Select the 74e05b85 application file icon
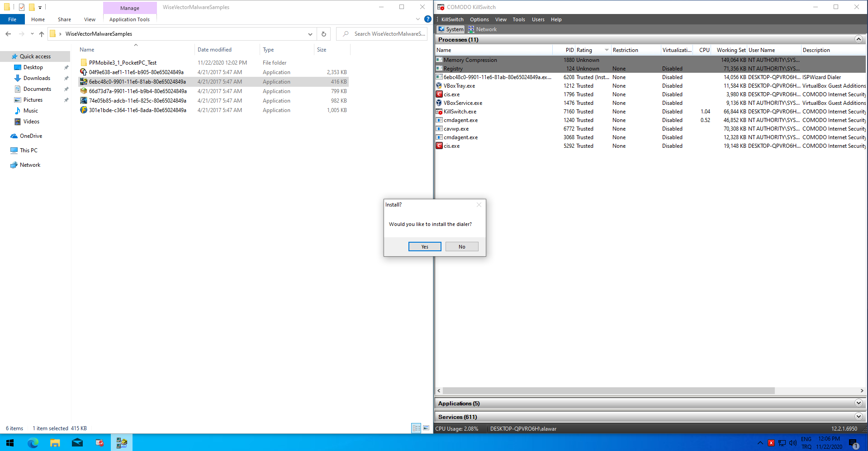The height and width of the screenshot is (451, 868). (84, 101)
